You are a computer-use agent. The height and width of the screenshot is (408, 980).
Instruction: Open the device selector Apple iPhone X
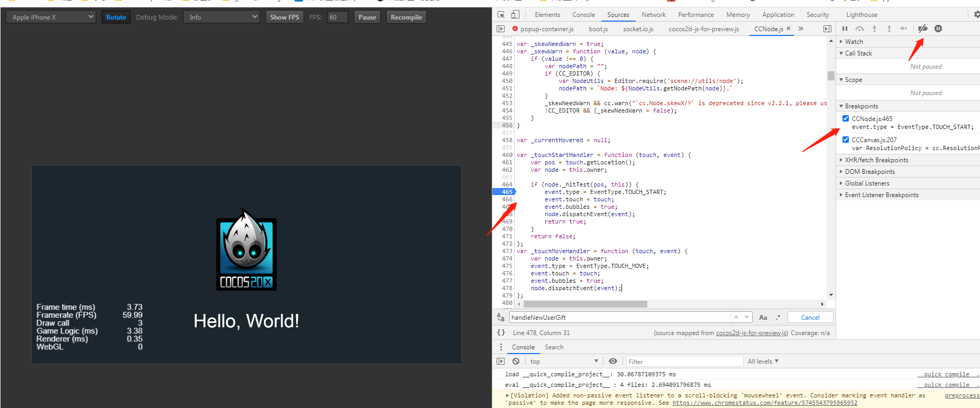[51, 17]
